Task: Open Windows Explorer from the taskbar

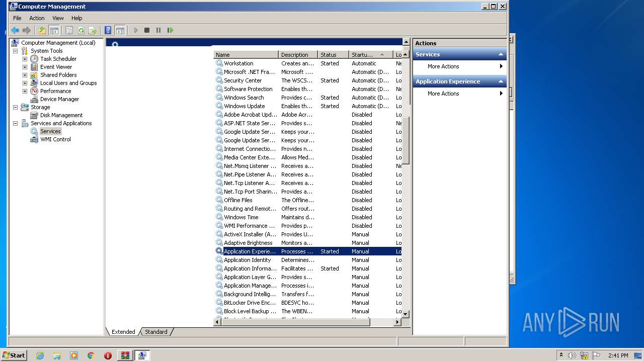Action: [x=57, y=355]
